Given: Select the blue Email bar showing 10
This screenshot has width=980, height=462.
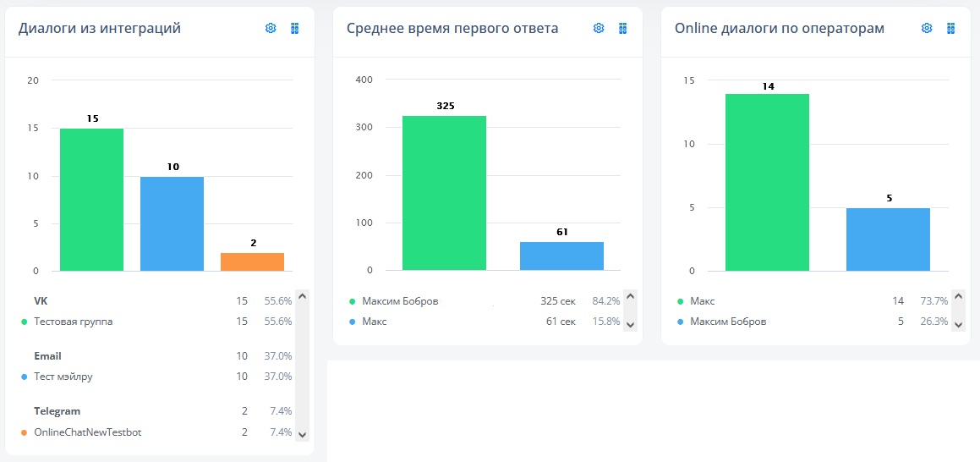Looking at the screenshot, I should (172, 224).
